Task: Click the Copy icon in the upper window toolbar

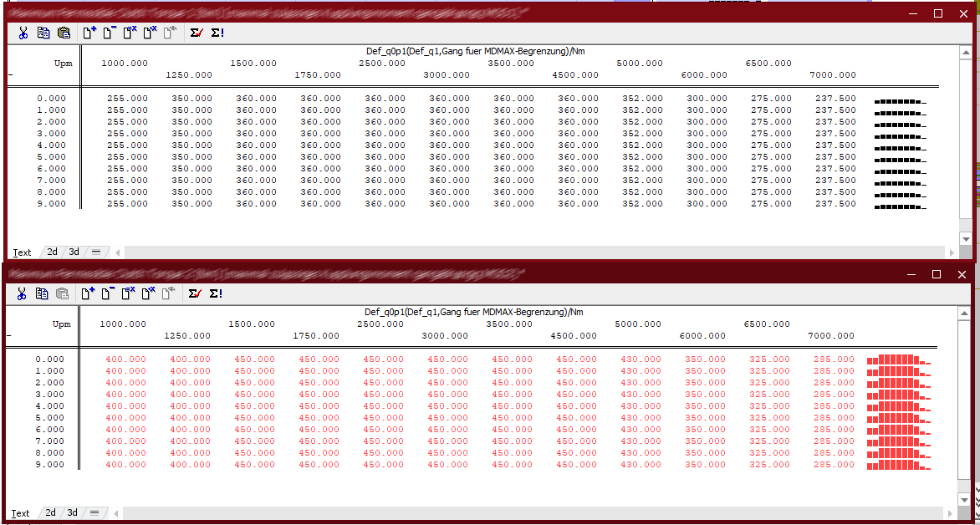Action: 43,33
